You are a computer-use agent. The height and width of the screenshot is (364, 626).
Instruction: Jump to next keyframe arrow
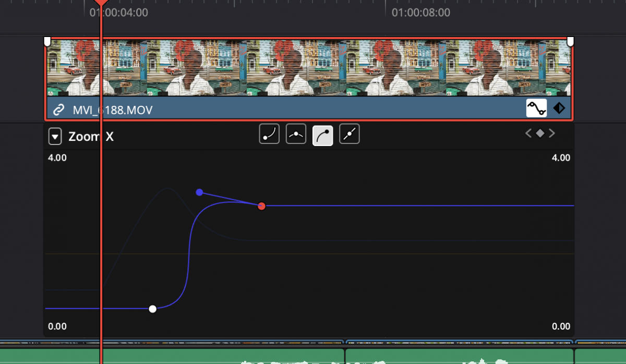click(552, 134)
